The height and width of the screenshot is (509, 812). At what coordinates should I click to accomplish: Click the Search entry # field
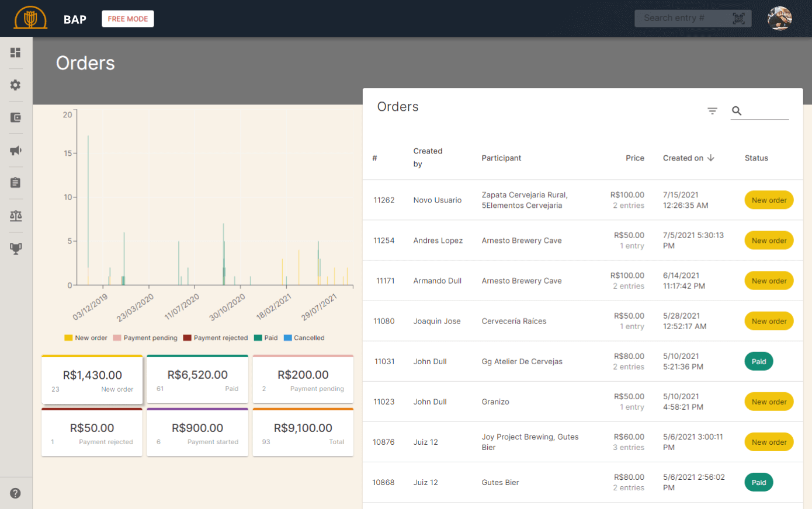tap(682, 19)
